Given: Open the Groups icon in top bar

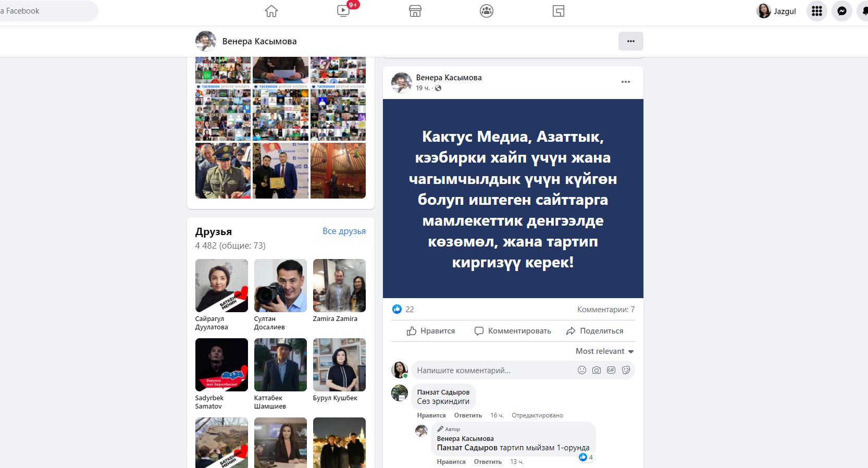Looking at the screenshot, I should (487, 11).
